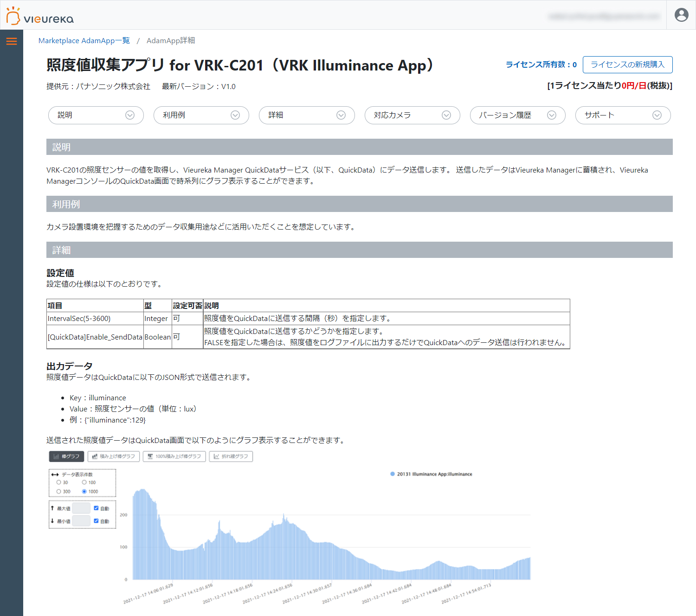
Task: Click the page title 照度値収集アプリ for VRK-C201
Action: coord(240,65)
